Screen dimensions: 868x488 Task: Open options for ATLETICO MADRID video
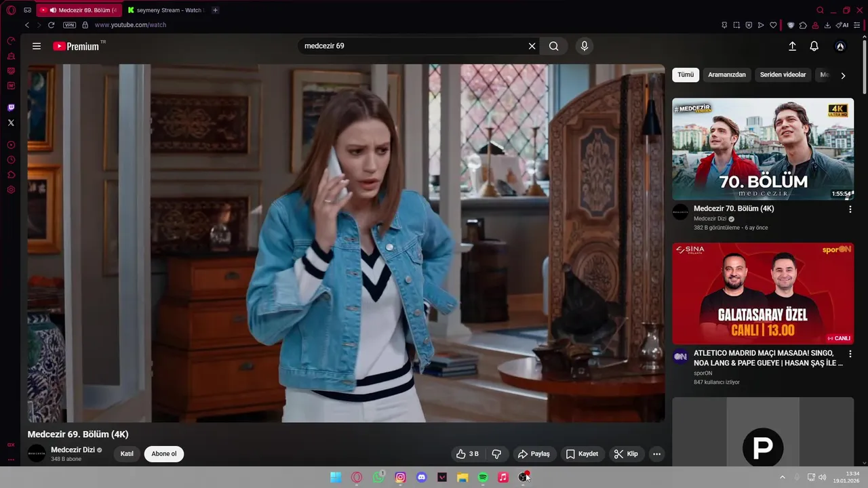coord(850,354)
